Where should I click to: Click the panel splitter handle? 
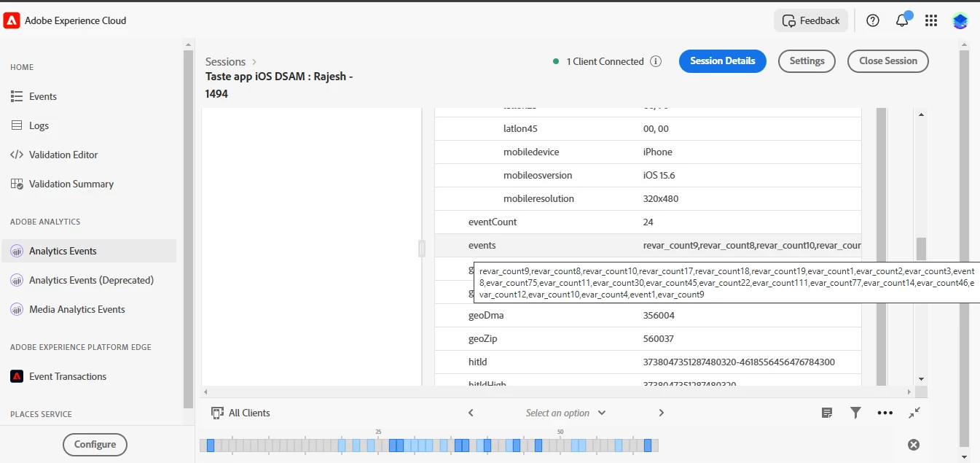pos(422,249)
